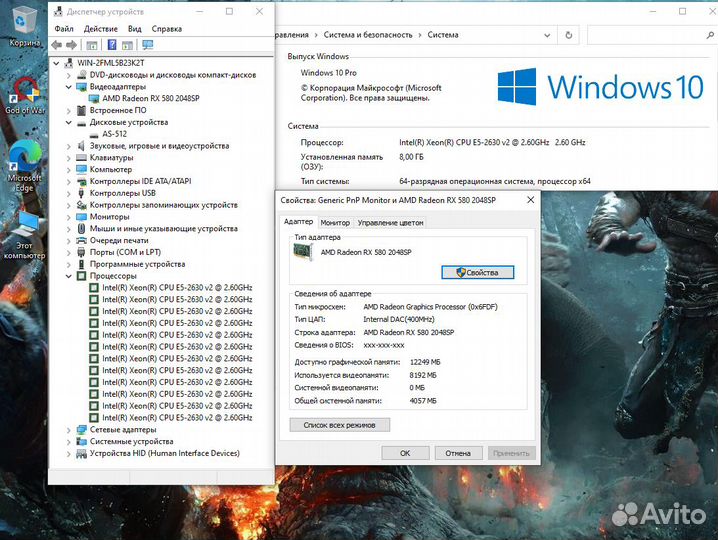Click the 12249 МБ graphics memory value
Screen dimensions: 718x540
[425, 362]
